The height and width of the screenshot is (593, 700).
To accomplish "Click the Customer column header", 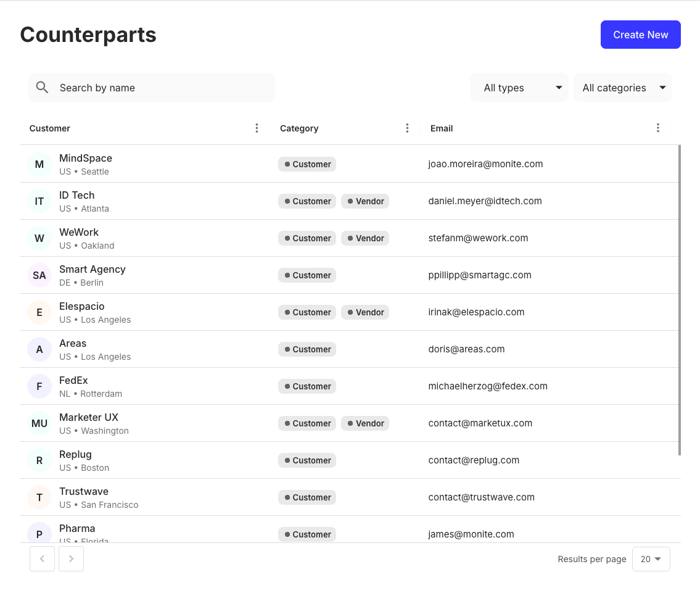I will pos(49,128).
